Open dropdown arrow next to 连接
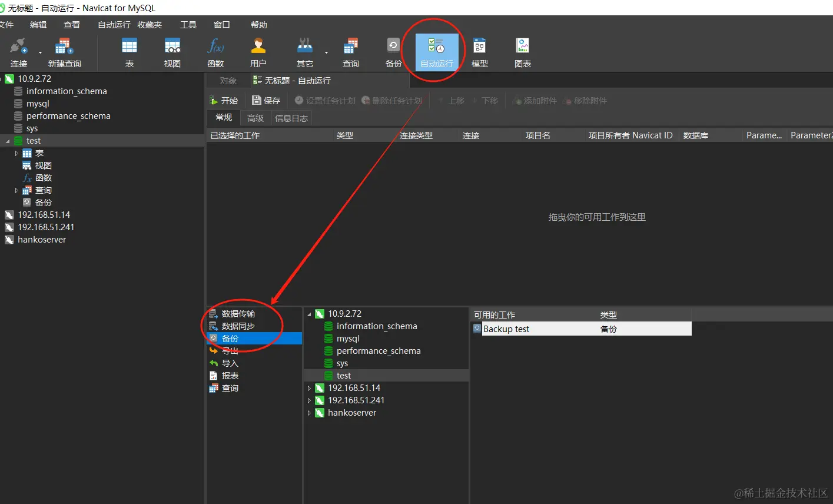833x504 pixels. click(x=41, y=52)
